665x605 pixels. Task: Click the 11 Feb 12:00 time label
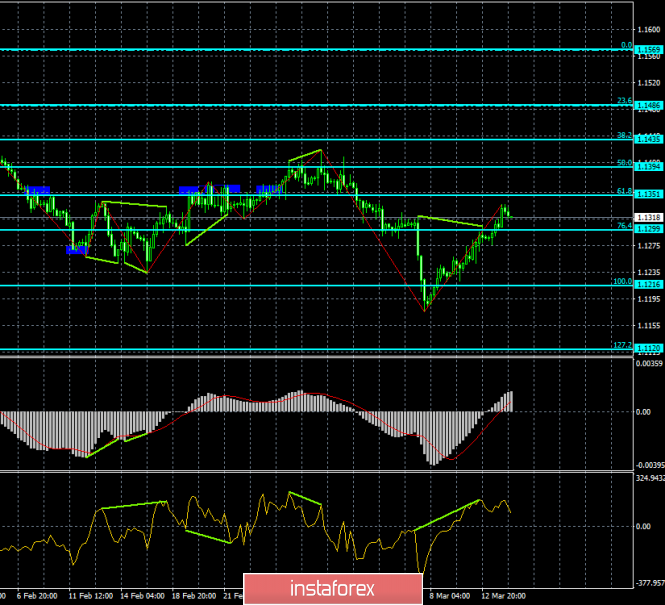91,596
